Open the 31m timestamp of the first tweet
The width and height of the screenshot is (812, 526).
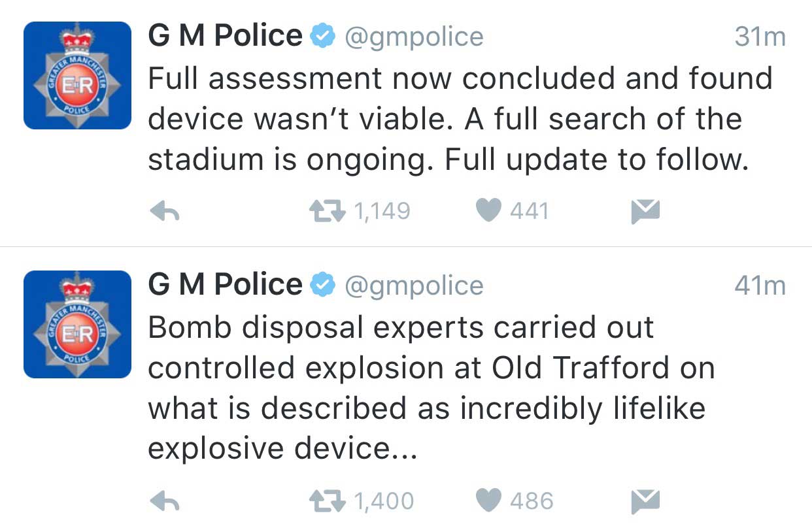point(760,37)
